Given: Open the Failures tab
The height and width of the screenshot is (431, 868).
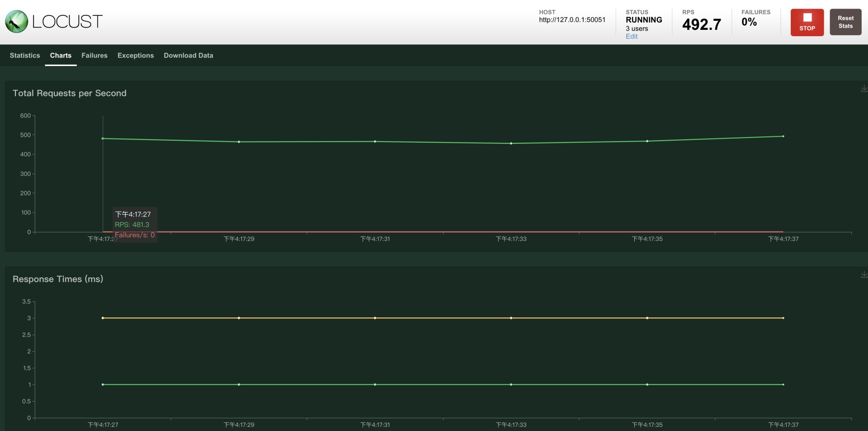Looking at the screenshot, I should point(94,55).
